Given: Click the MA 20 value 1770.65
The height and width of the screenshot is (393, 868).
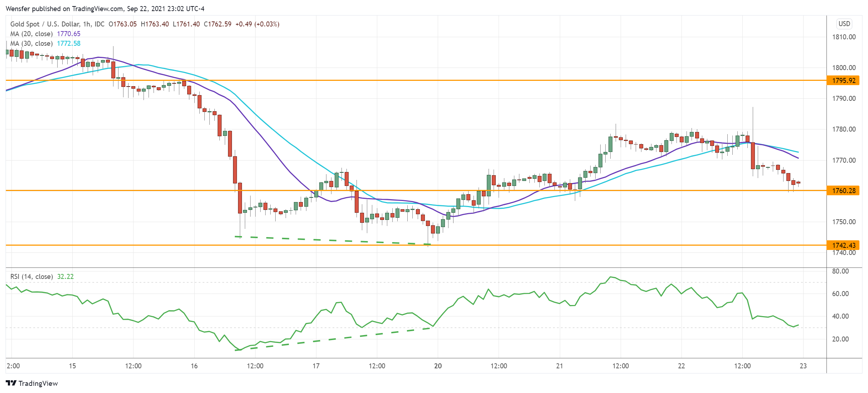Looking at the screenshot, I should (69, 34).
